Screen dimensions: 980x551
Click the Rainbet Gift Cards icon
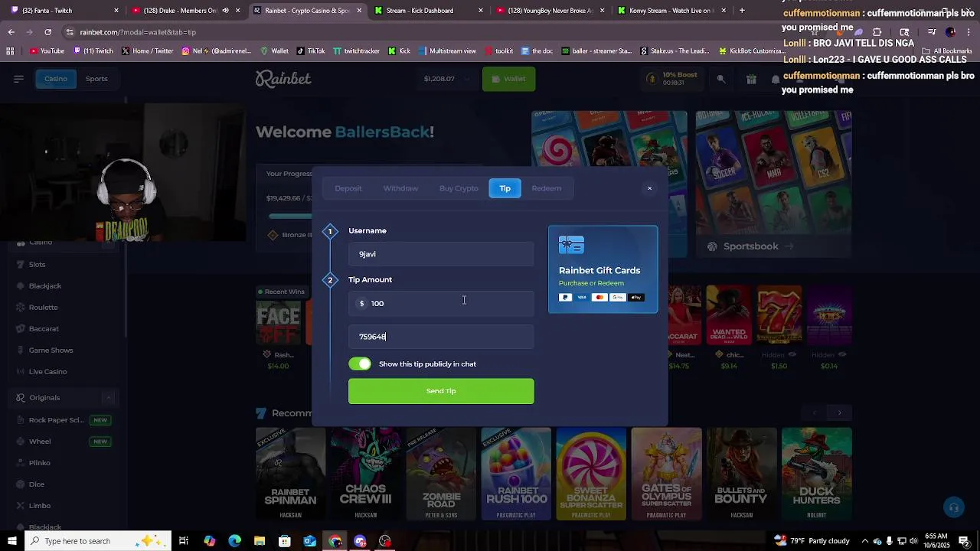571,246
